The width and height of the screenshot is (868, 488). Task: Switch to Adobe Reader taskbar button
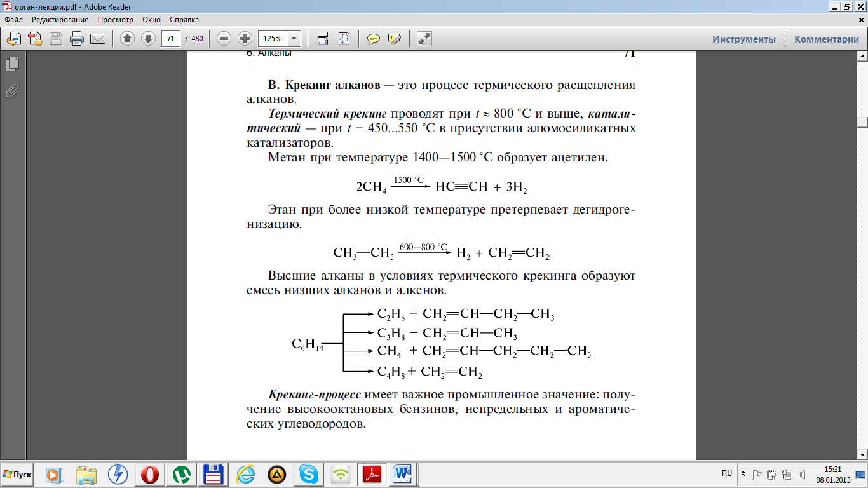pos(372,474)
